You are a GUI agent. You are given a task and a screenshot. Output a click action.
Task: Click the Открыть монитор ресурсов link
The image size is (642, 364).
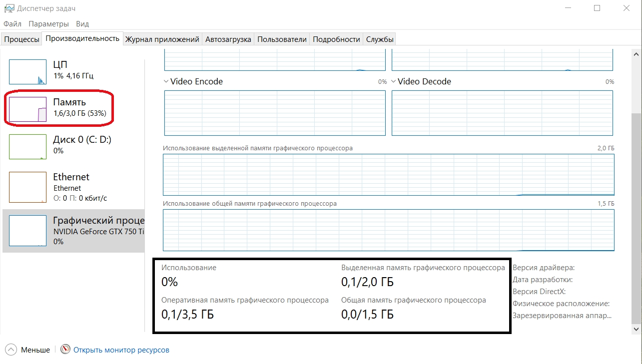point(121,350)
